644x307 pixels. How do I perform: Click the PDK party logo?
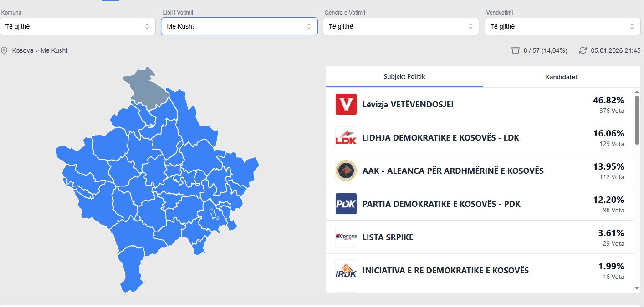tap(346, 204)
